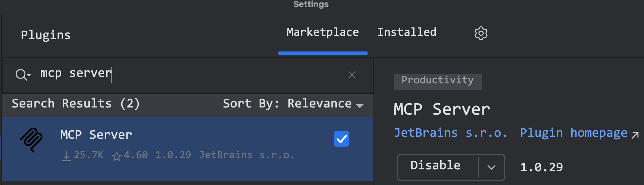
Task: Expand the arrow next to Disable
Action: [x=491, y=167]
